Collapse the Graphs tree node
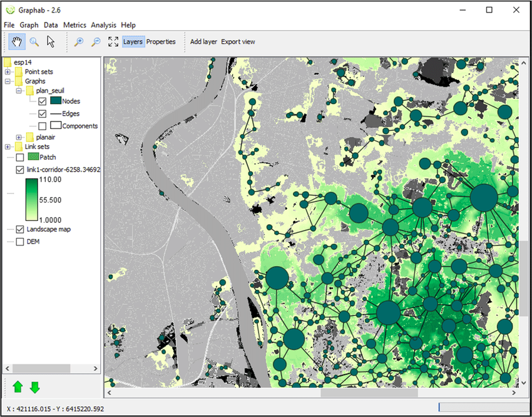 click(x=8, y=81)
